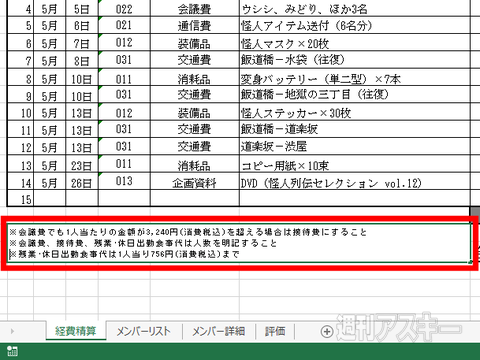Screen dimensions: 480x360
Task: Select cell 企画資料 in row 14
Action: pos(195,181)
